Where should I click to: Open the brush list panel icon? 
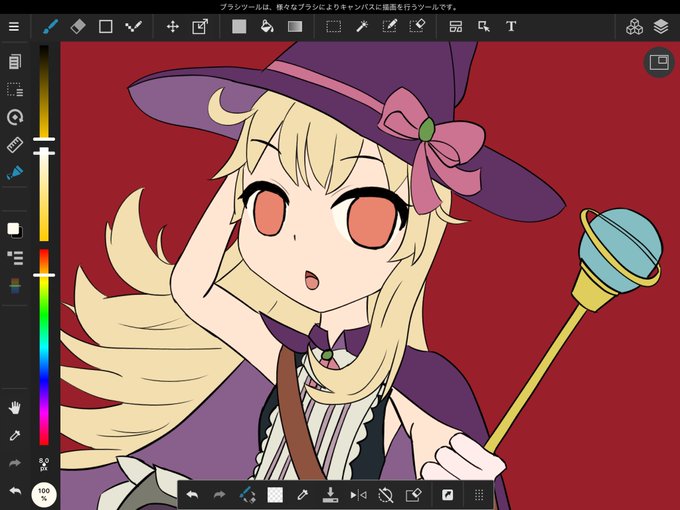pyautogui.click(x=15, y=258)
